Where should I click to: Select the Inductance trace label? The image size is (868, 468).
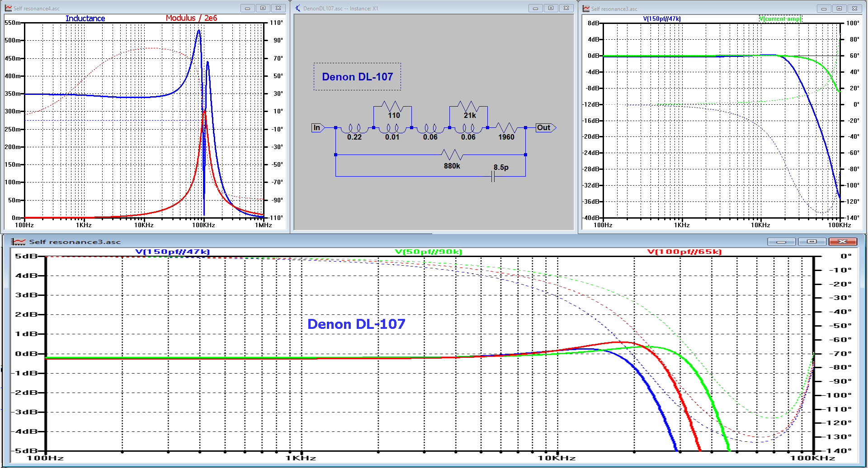[x=85, y=19]
